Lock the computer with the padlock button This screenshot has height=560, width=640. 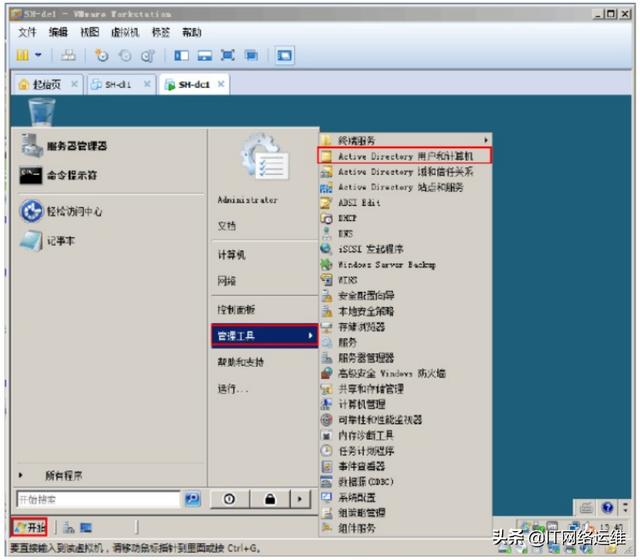(x=270, y=499)
